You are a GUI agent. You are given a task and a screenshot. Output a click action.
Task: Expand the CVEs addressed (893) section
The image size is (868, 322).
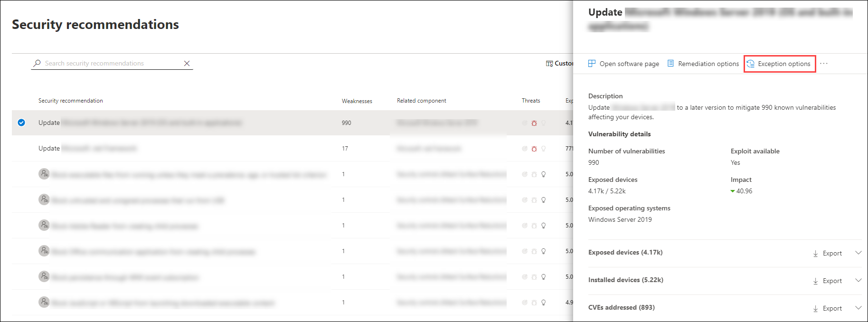point(858,308)
